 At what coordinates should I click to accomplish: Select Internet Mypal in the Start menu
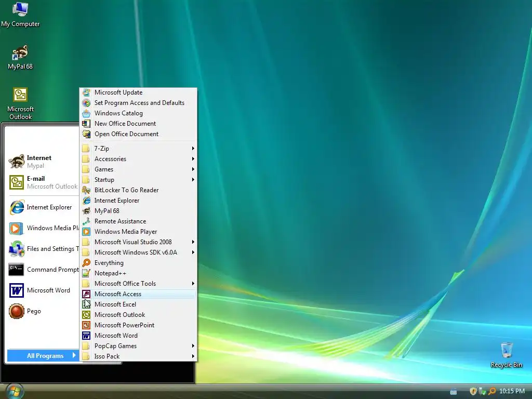pos(43,162)
